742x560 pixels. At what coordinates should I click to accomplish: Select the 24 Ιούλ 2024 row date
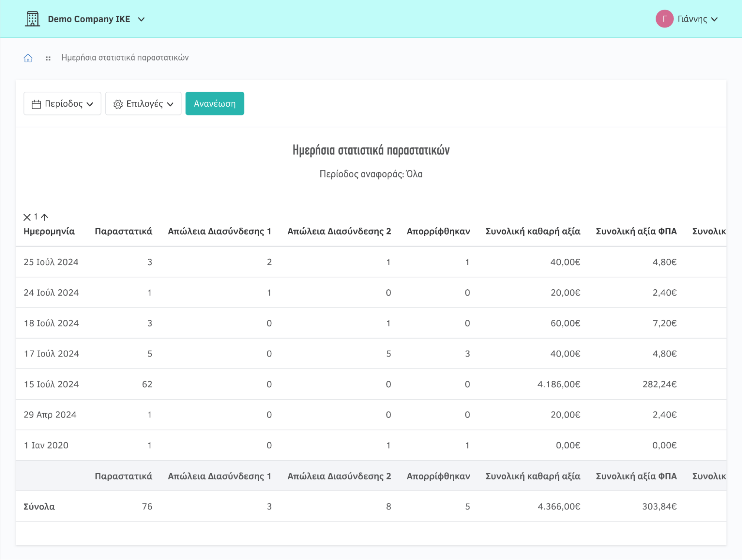click(51, 293)
